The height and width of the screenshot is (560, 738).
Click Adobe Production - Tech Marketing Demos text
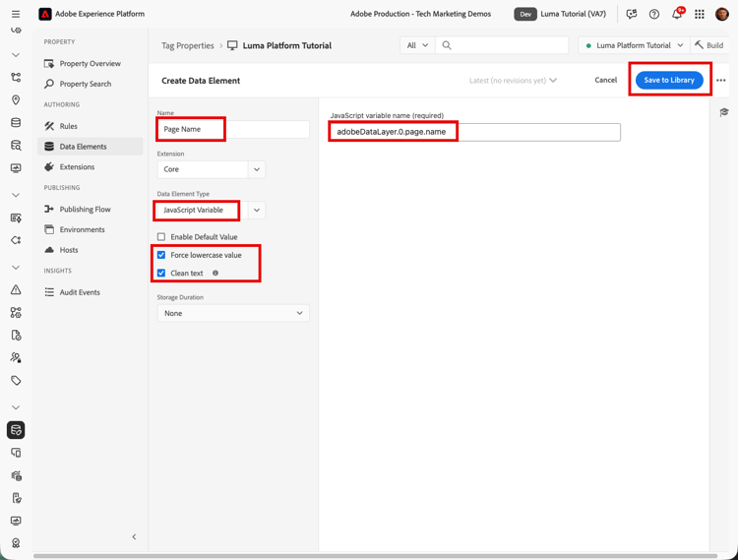coord(420,14)
